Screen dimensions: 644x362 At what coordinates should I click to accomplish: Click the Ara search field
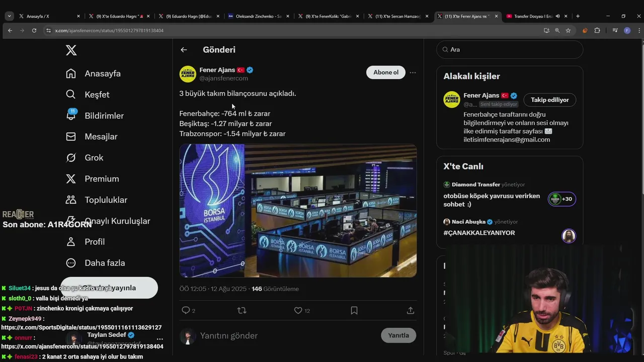(510, 50)
